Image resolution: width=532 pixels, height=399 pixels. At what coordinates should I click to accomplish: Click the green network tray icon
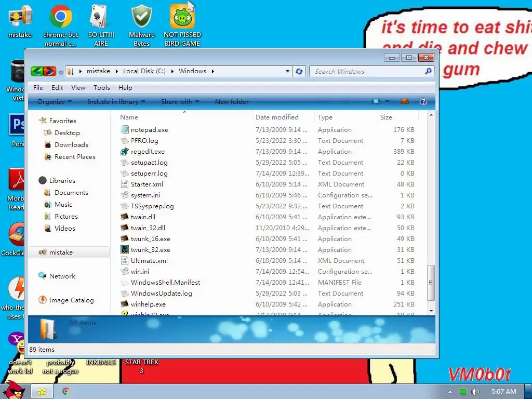[x=463, y=392]
